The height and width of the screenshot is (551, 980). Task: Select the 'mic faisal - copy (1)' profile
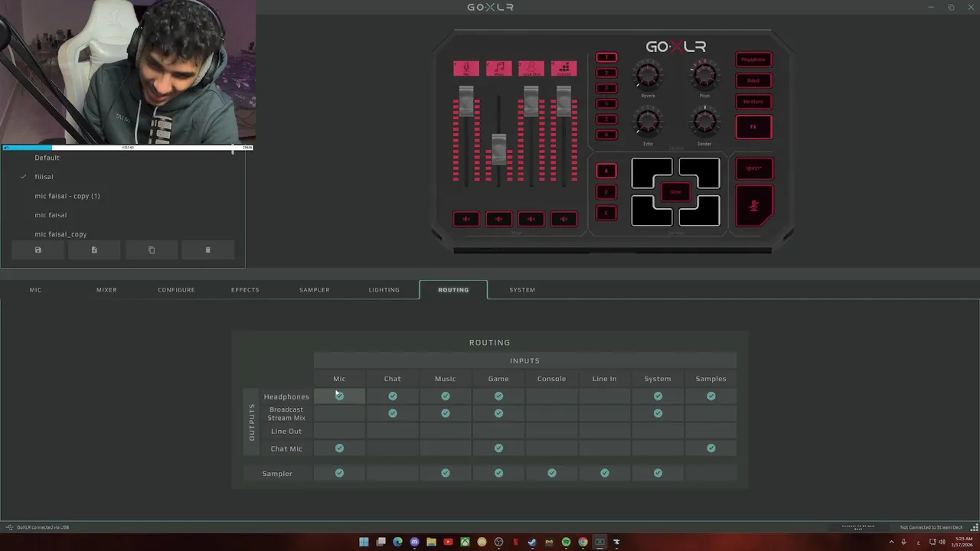[67, 196]
